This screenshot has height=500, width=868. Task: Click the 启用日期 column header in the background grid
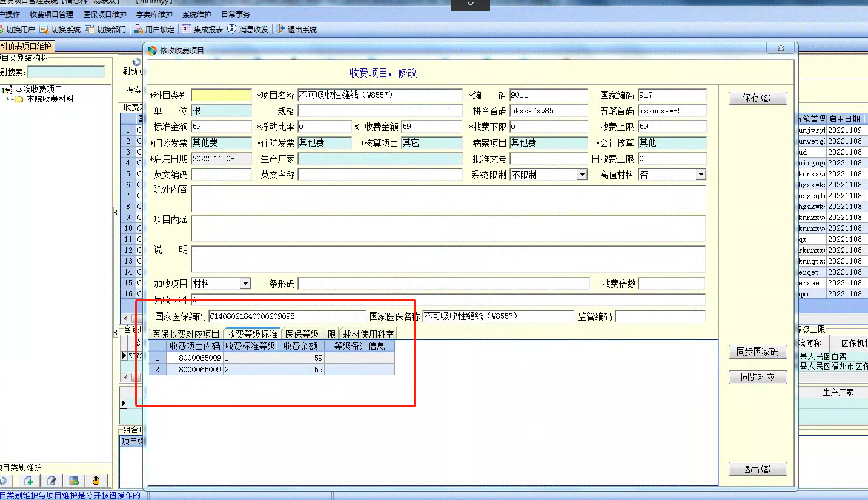click(x=845, y=119)
